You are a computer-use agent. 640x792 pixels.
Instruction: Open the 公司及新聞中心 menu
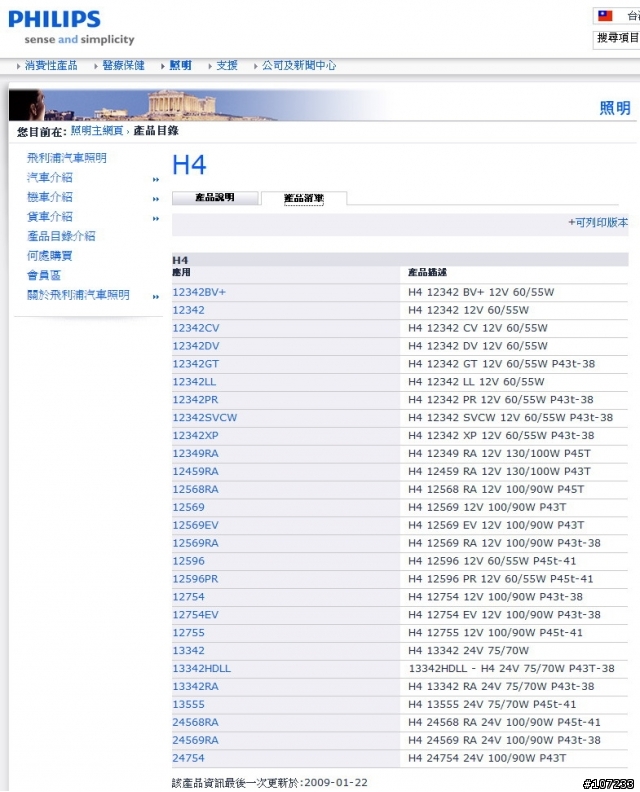(299, 66)
